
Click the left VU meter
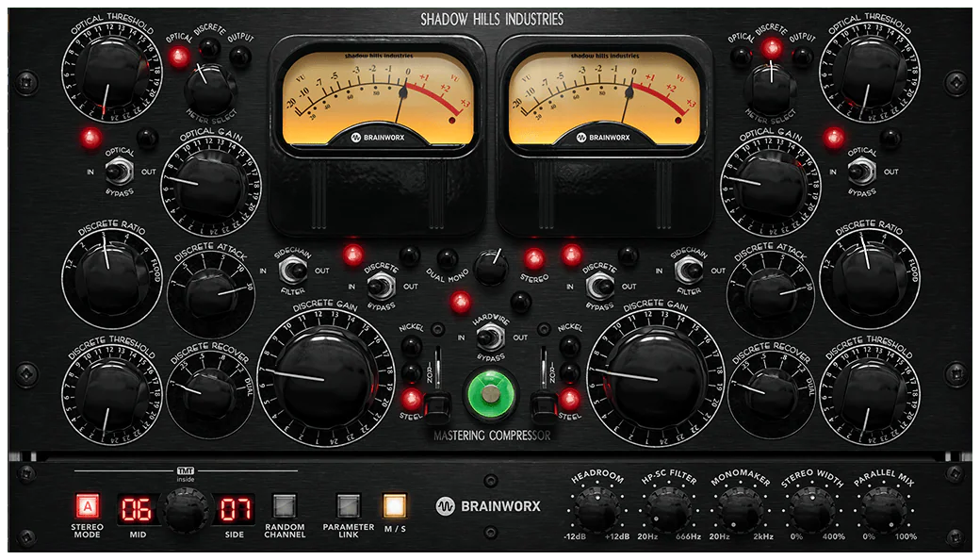[x=378, y=100]
